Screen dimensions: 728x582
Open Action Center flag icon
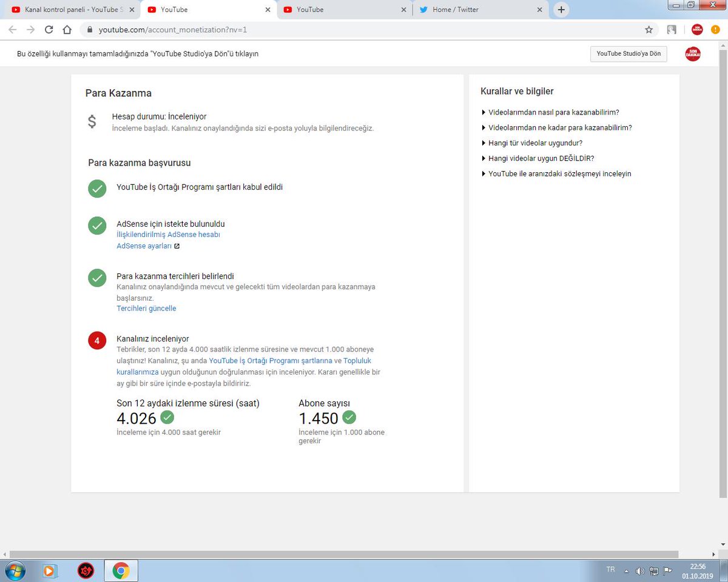[668, 570]
